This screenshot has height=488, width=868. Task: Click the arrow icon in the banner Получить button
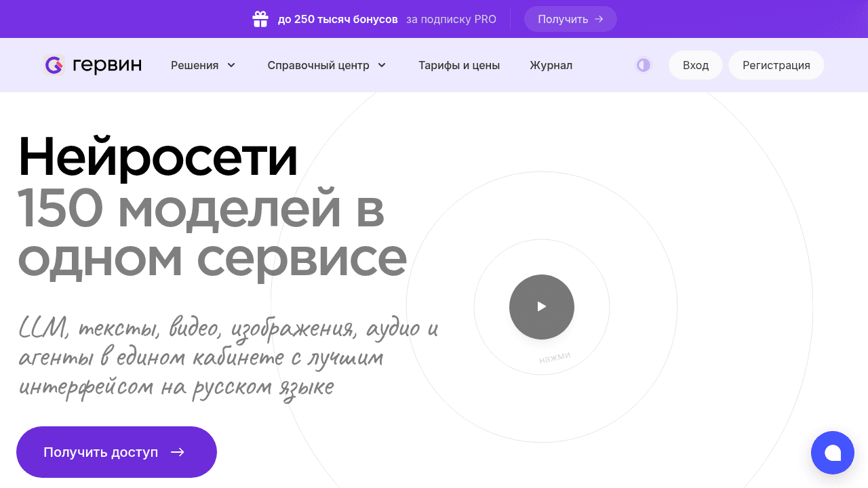coord(599,19)
